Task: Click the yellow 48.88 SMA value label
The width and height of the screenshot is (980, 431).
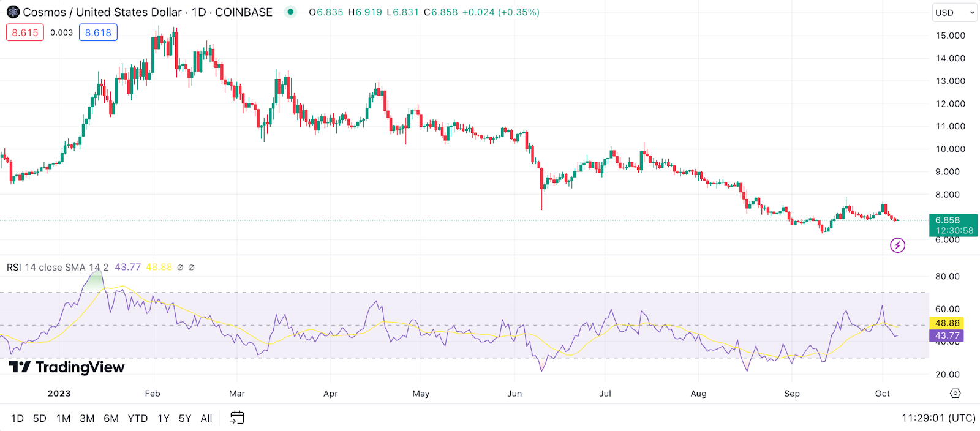Action: [x=947, y=323]
